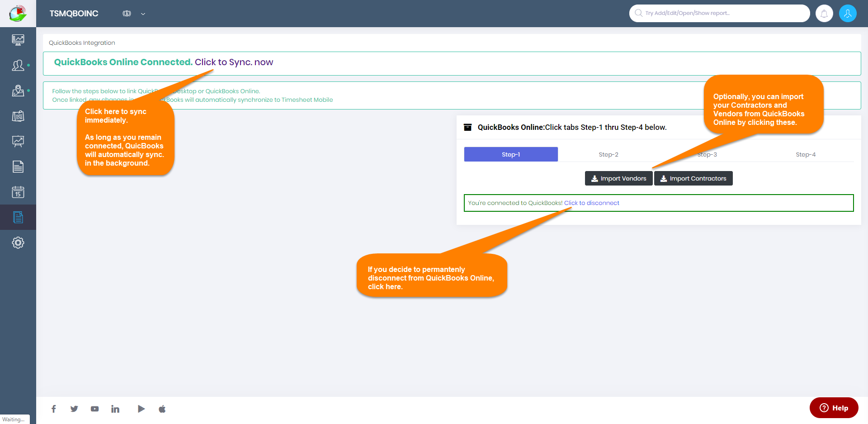
Task: Click the archive box icon beside QuickBooks Online heading
Action: (x=468, y=127)
